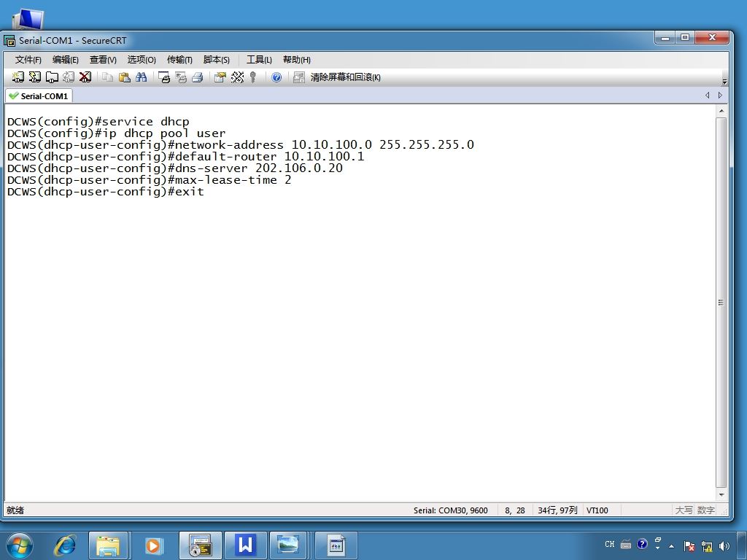Select the Serial-COM1 session tab

point(39,96)
